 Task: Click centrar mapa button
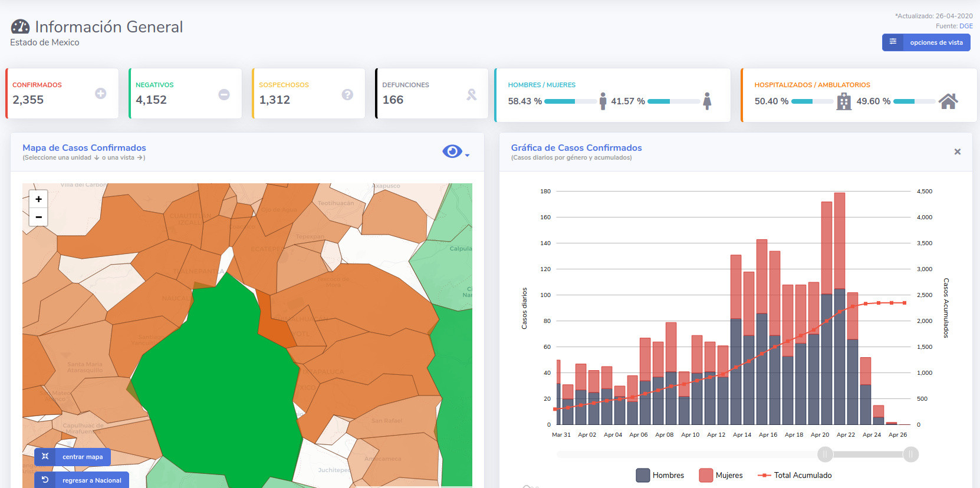point(73,457)
